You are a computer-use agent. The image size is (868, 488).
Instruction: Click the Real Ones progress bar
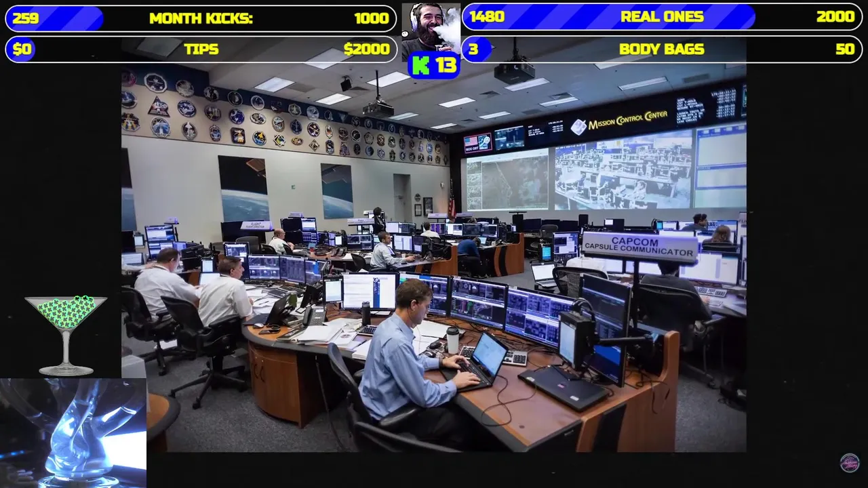662,17
